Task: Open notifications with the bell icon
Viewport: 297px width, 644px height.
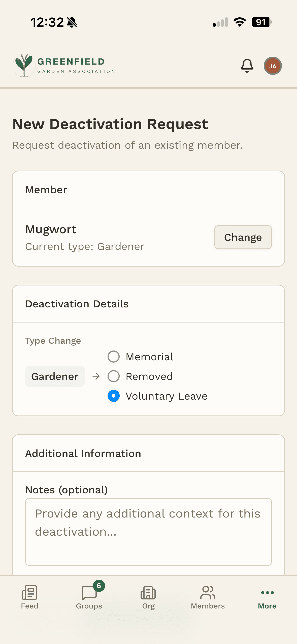Action: point(247,66)
